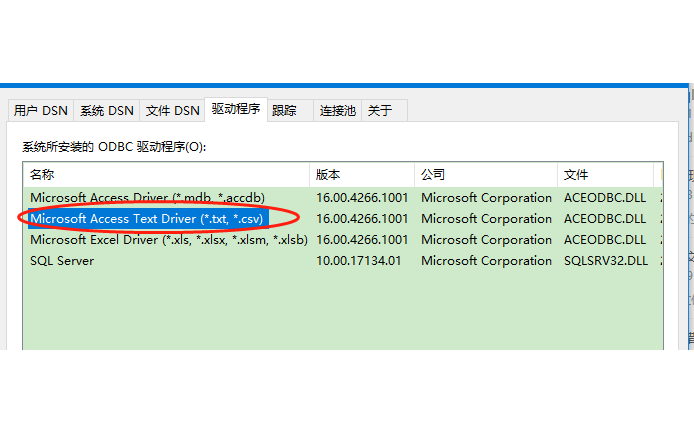
Task: Click the 文件 column header
Action: [605, 175]
